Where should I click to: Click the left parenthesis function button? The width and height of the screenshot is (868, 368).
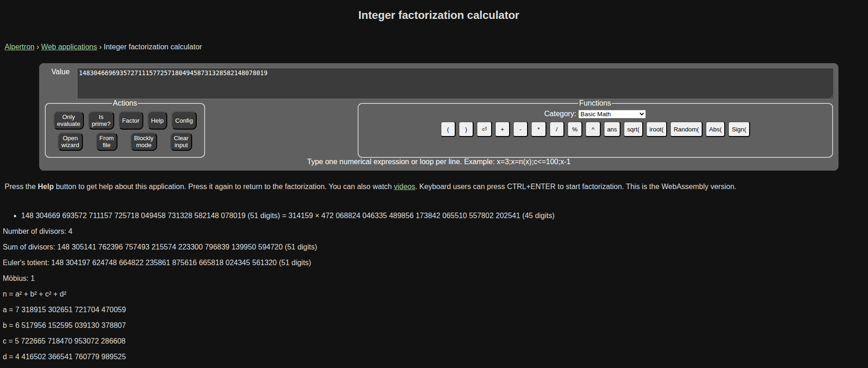tap(448, 130)
